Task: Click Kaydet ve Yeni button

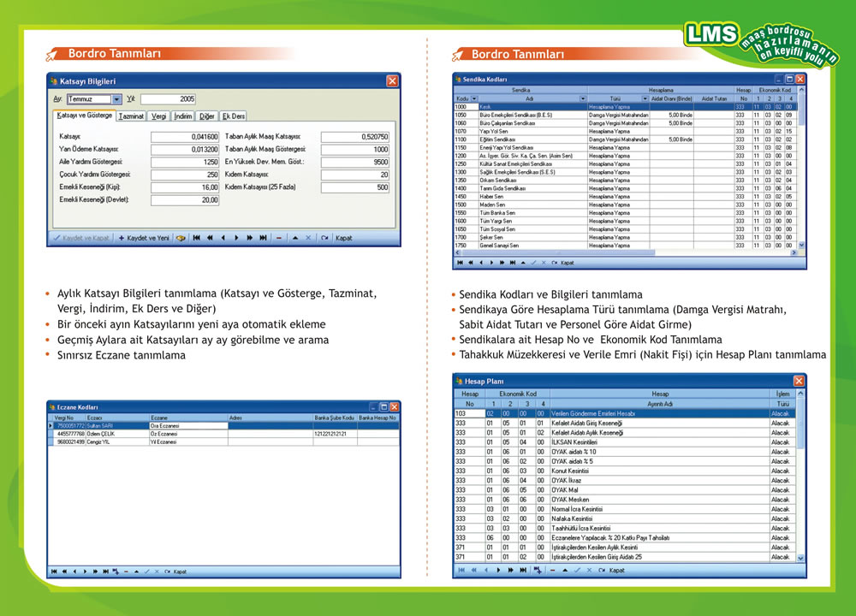Action: click(x=144, y=238)
